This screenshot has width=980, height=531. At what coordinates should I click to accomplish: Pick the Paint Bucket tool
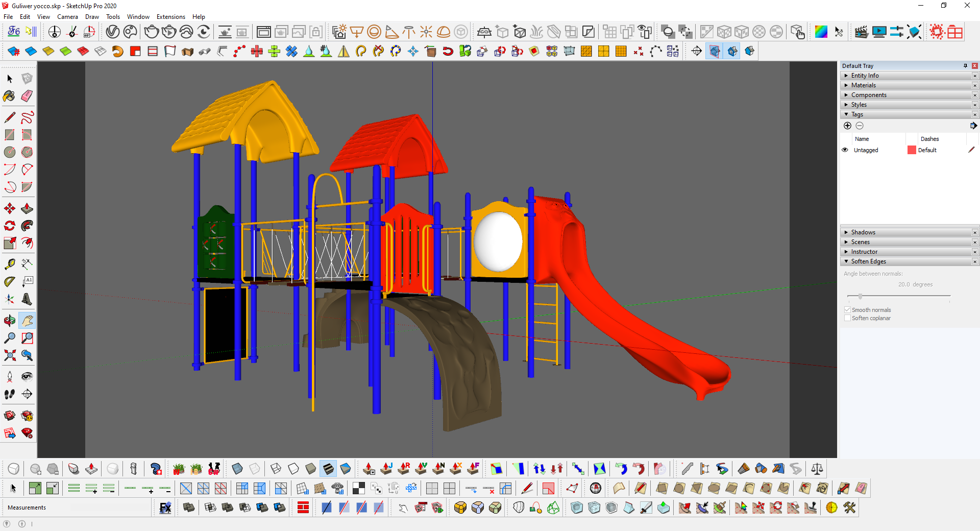coord(10,96)
